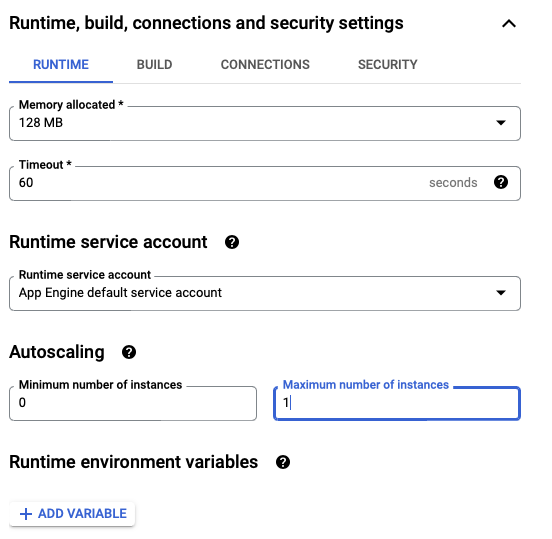Open the Memory allocated dropdown

tap(265, 123)
